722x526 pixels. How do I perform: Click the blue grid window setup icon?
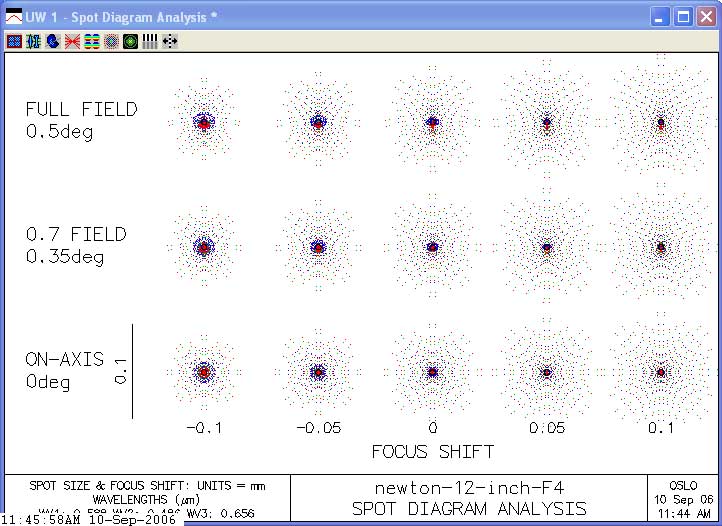14,41
